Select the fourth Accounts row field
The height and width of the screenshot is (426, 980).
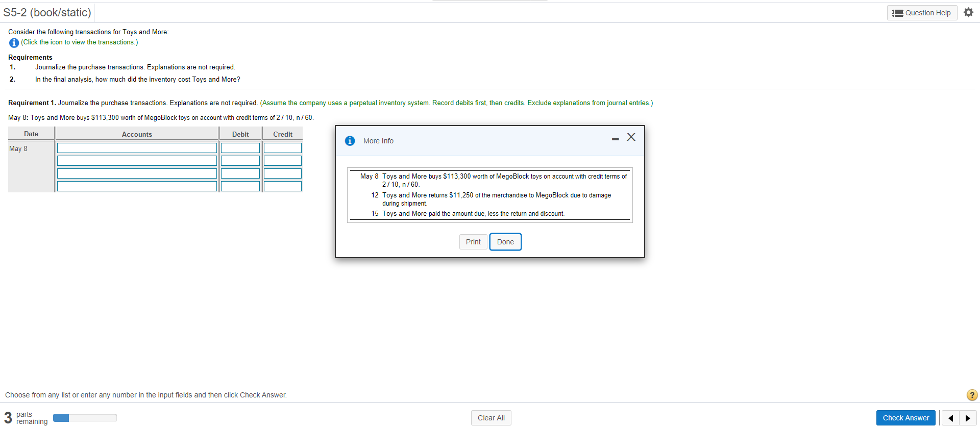(x=137, y=186)
